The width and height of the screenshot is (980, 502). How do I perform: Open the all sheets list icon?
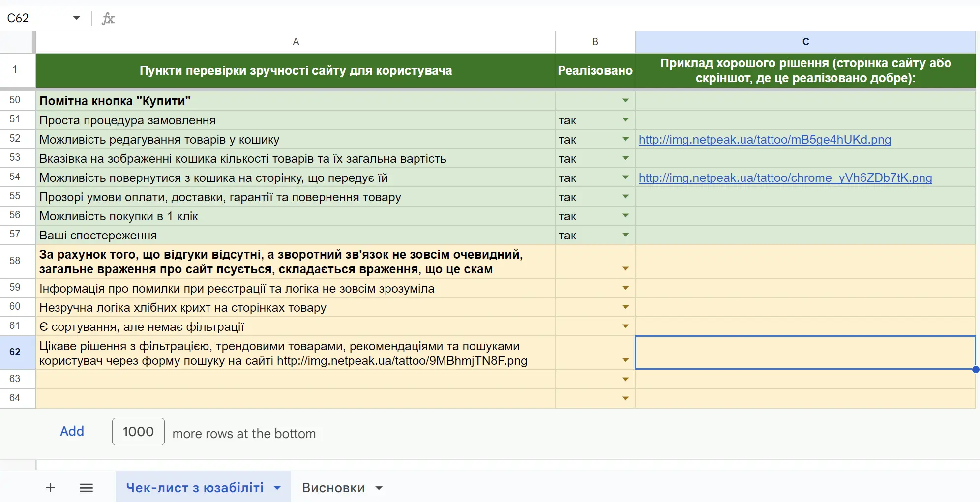[86, 487]
